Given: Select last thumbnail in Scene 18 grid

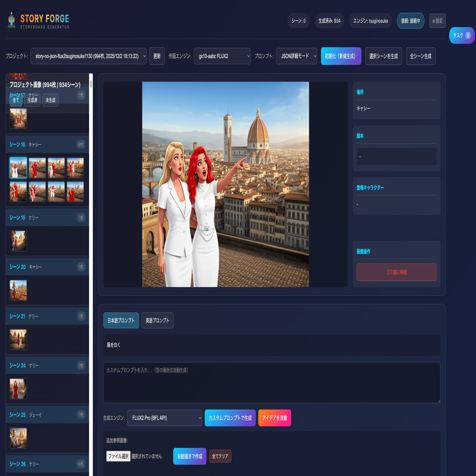Looking at the screenshot, I should (75, 192).
